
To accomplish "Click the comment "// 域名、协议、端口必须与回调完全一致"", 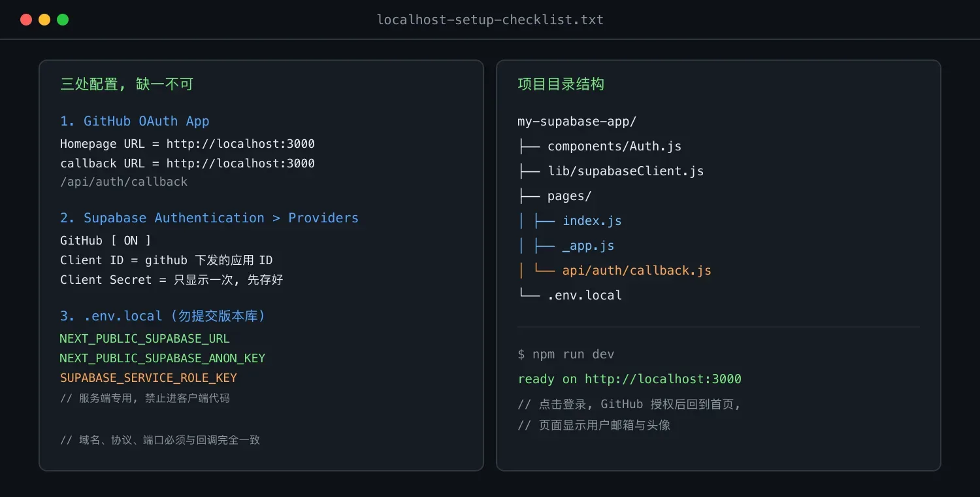I will 160,440.
